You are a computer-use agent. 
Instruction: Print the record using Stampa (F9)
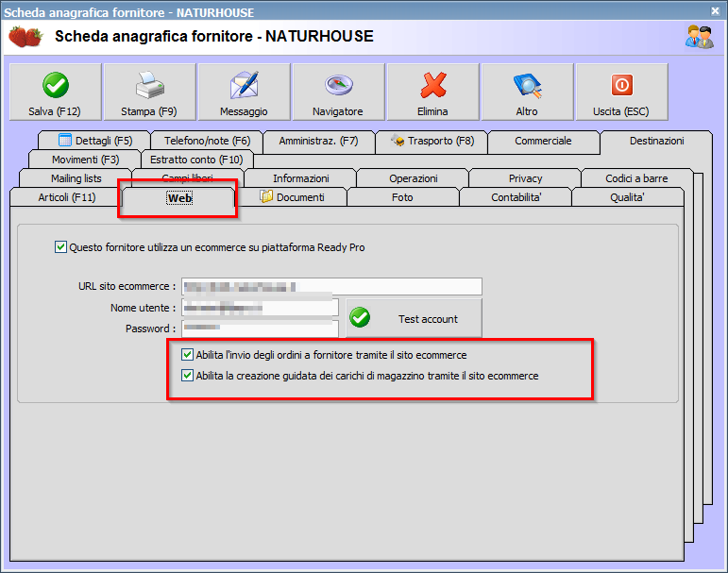[x=149, y=92]
